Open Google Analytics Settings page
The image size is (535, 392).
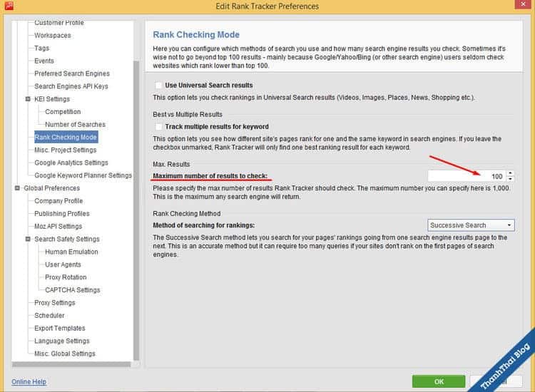[71, 163]
